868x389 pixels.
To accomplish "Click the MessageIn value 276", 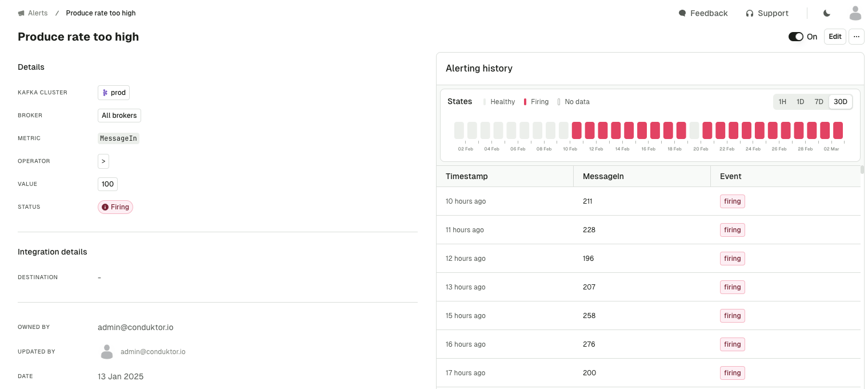I will pyautogui.click(x=589, y=344).
